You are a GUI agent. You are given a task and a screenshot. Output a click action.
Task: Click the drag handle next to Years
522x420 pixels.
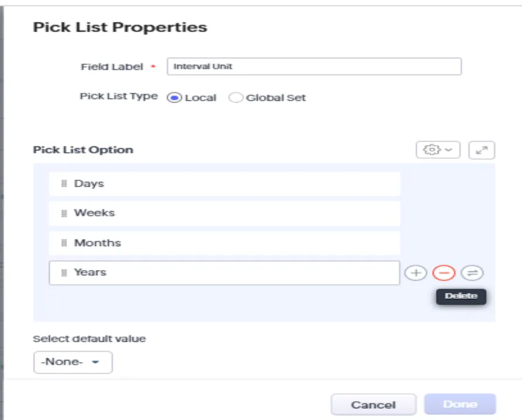point(64,272)
